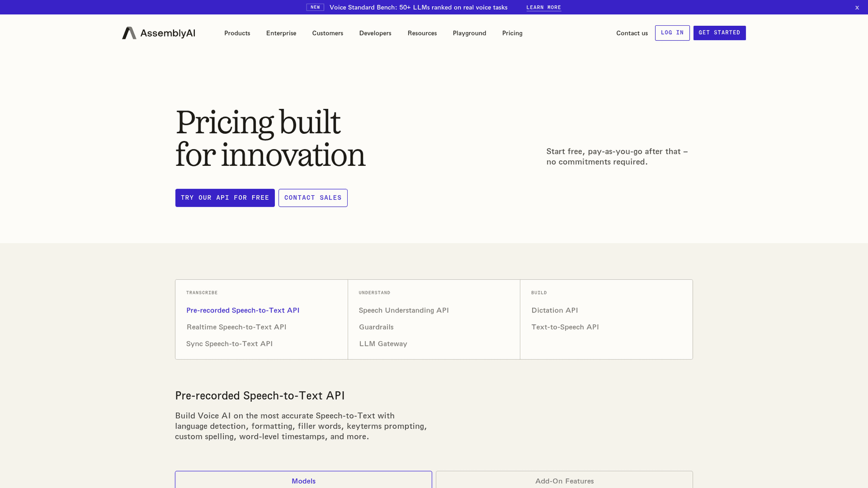Viewport: 868px width, 488px height.
Task: Select Realtime Speech-to-Text API link
Action: click(x=236, y=327)
